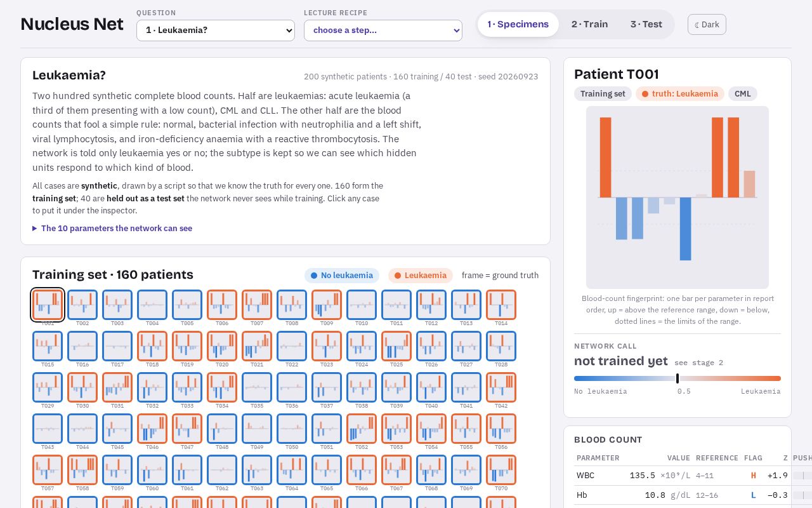Select patient thumbnail T009

click(x=327, y=305)
